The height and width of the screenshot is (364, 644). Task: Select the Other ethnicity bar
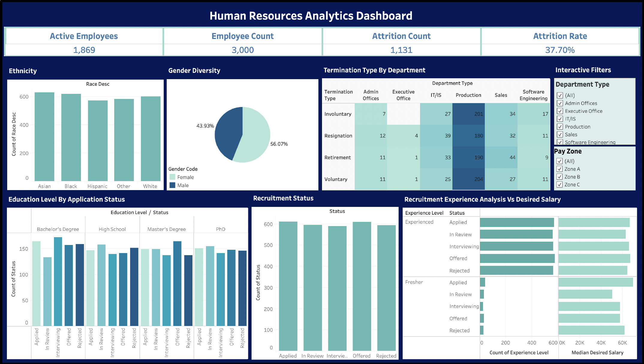point(124,140)
